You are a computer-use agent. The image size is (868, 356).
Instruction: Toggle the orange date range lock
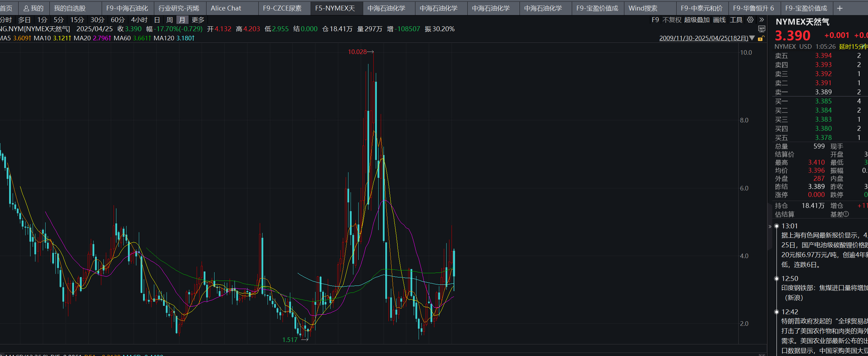760,38
